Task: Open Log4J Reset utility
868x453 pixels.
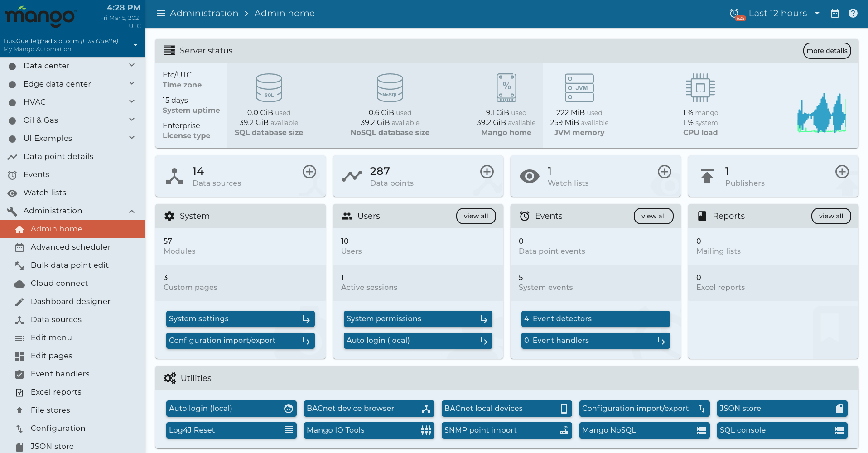Action: tap(231, 430)
